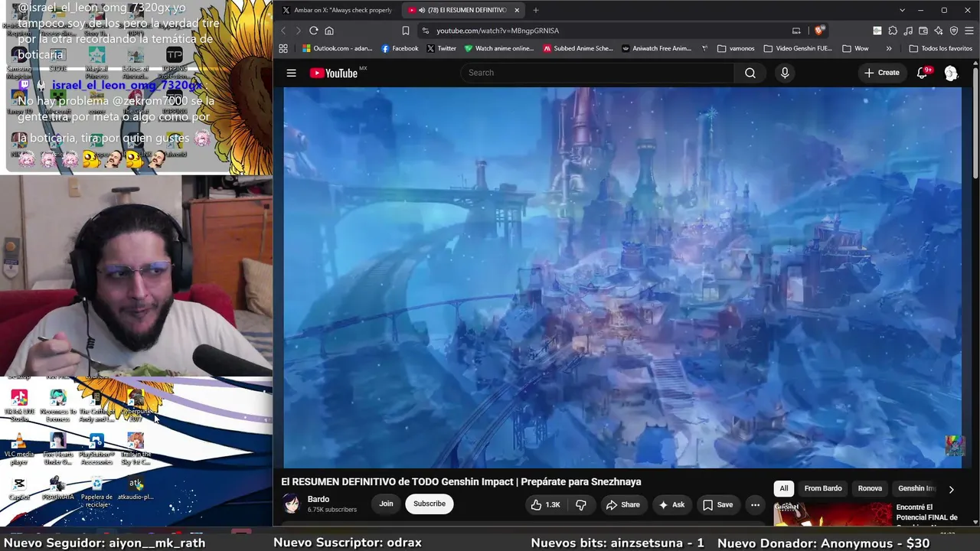Click the YouTube search magnifier button
The width and height of the screenshot is (980, 551).
pyautogui.click(x=750, y=73)
